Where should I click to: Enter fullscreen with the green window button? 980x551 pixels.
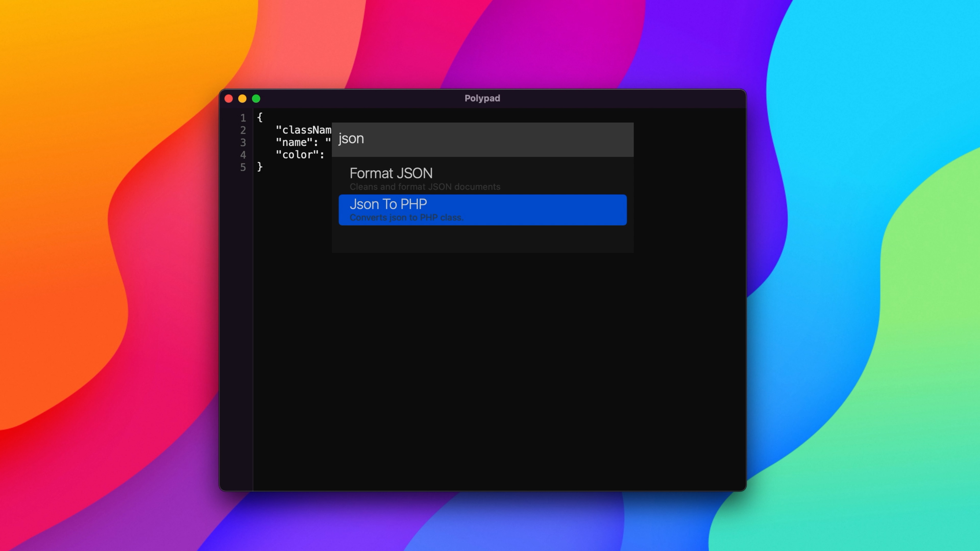click(256, 99)
